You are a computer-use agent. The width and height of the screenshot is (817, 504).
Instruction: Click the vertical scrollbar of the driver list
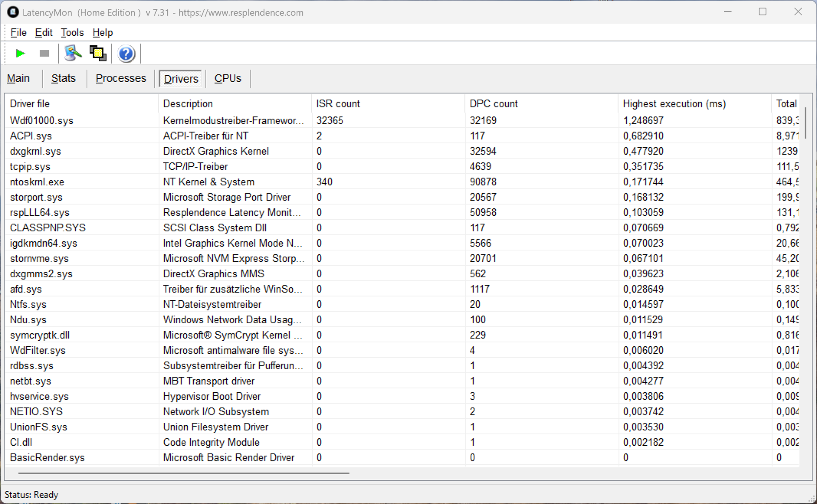coord(805,122)
